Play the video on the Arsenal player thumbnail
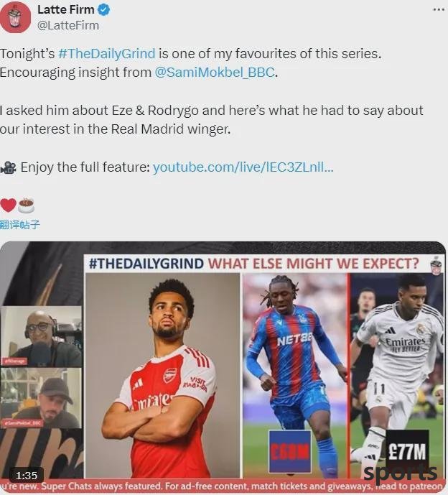This screenshot has height=495, width=448. [163, 376]
